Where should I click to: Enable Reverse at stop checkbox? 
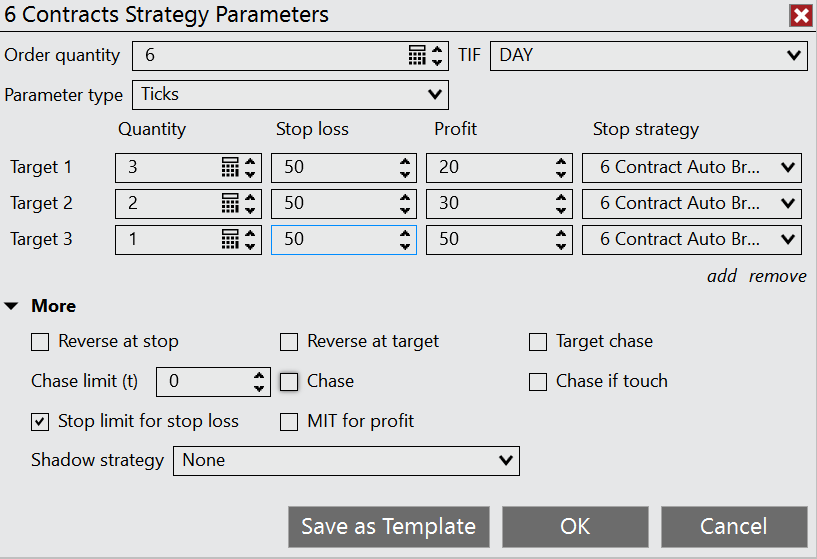tap(40, 342)
